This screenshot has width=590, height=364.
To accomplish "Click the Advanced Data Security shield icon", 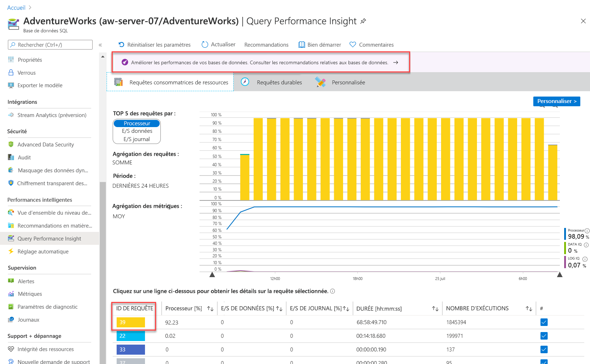I will click(11, 144).
